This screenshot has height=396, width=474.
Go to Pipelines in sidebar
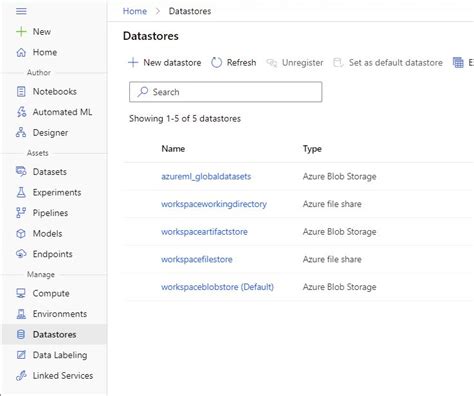pos(50,213)
